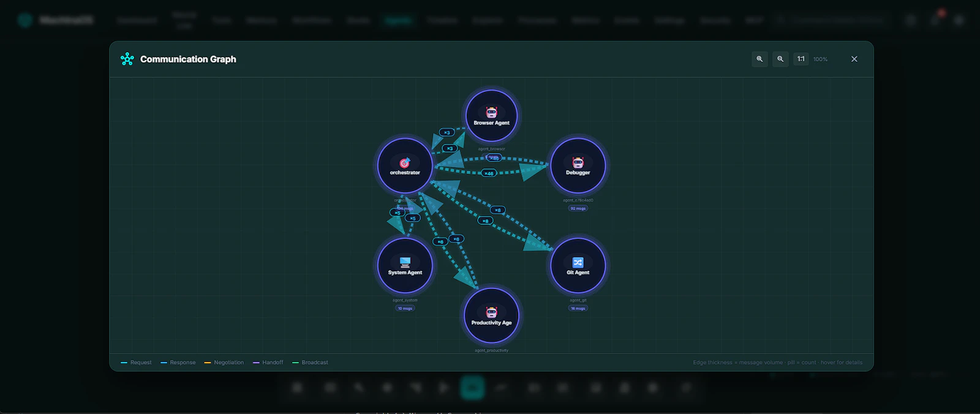Viewport: 980px width, 414px height.
Task: Click the Response legend label
Action: click(x=183, y=363)
